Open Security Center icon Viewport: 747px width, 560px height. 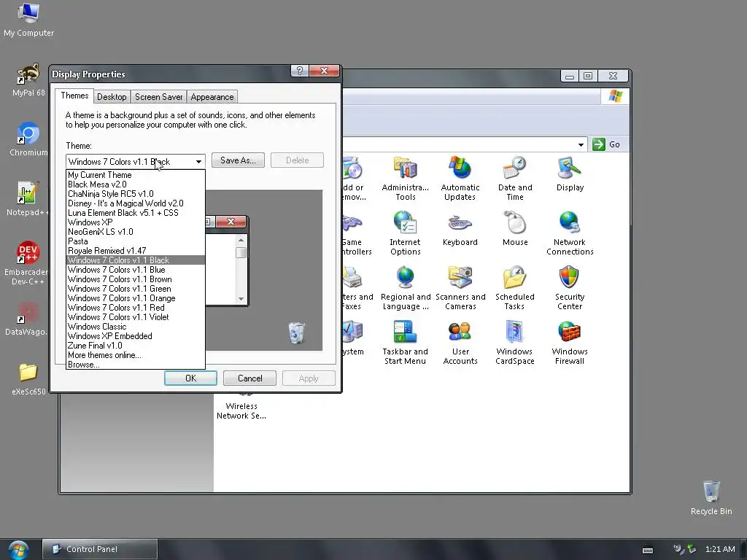570,288
